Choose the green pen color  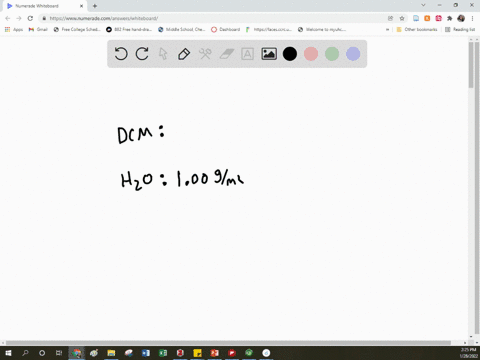[x=332, y=54]
